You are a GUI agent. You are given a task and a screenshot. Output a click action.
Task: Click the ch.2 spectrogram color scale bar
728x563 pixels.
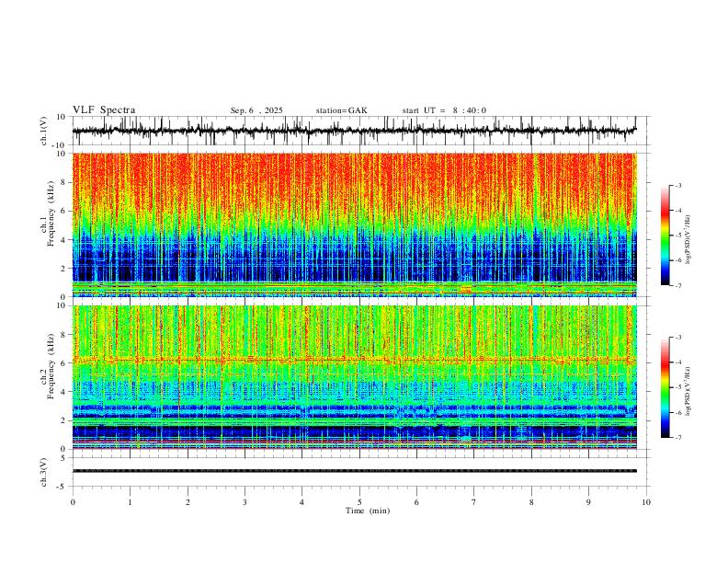pyautogui.click(x=665, y=387)
